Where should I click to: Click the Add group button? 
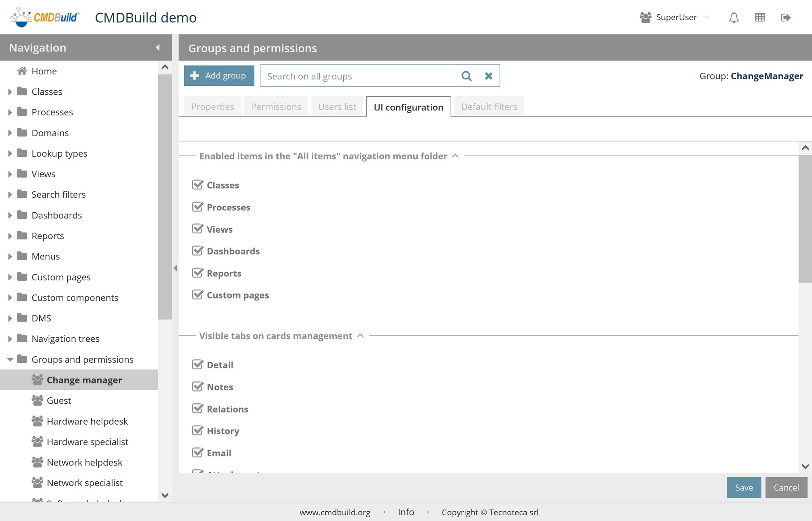(x=219, y=76)
